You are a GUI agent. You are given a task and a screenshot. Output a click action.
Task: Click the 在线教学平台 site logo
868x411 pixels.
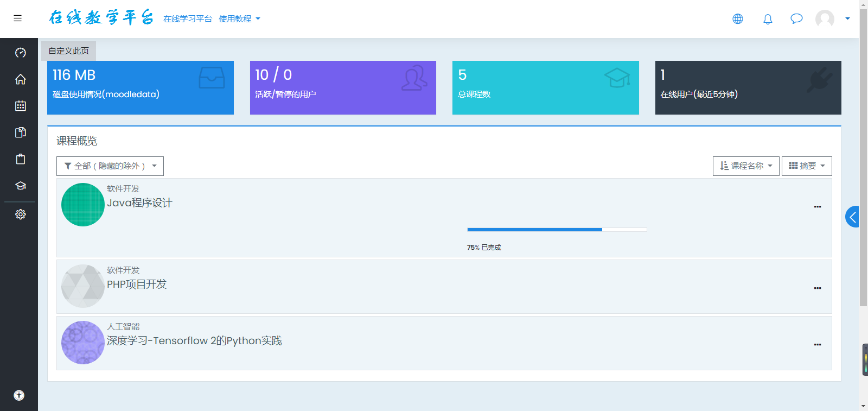101,18
